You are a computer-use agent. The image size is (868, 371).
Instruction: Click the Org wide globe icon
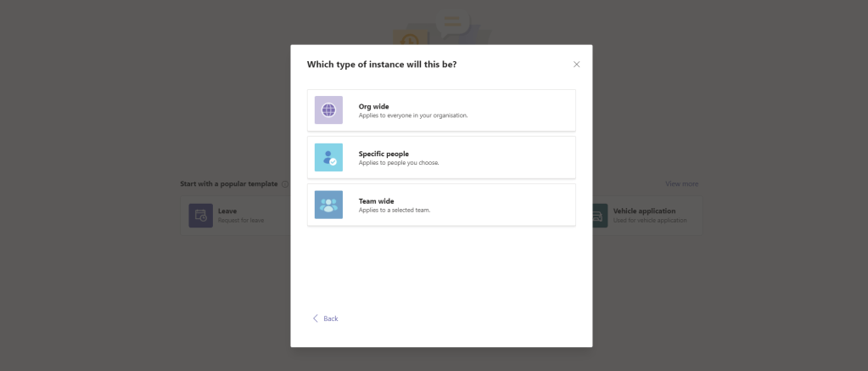pos(328,110)
